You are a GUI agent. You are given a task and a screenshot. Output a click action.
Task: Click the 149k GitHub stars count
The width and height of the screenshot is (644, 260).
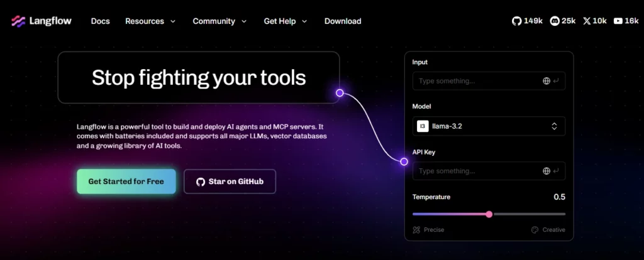pyautogui.click(x=533, y=21)
